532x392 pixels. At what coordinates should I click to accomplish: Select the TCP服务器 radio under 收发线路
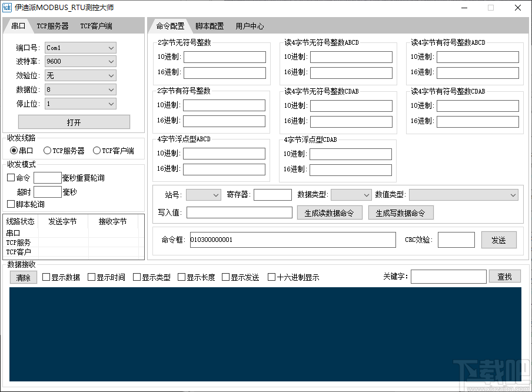tap(47, 150)
